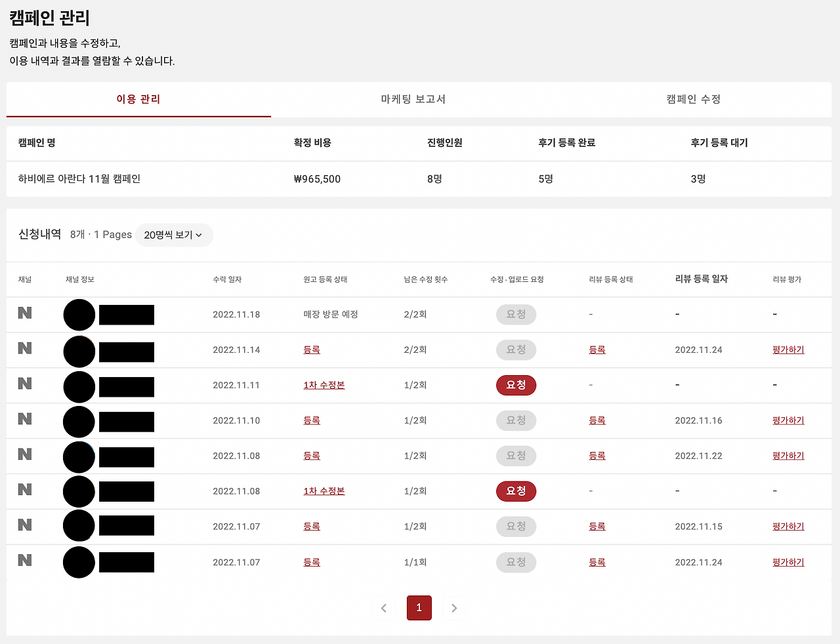Image resolution: width=840 pixels, height=644 pixels.
Task: Click the Naver icon in the 2022.11.14 row
Action: coord(24,349)
